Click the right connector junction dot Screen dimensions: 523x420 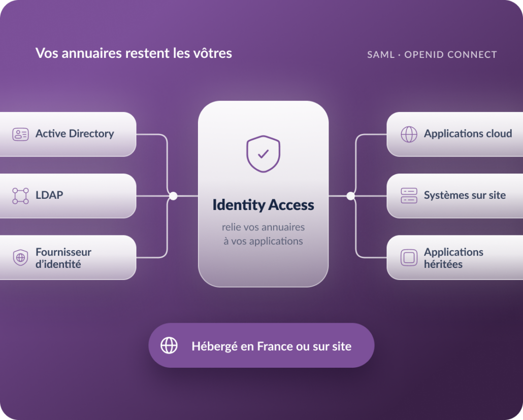pos(350,196)
